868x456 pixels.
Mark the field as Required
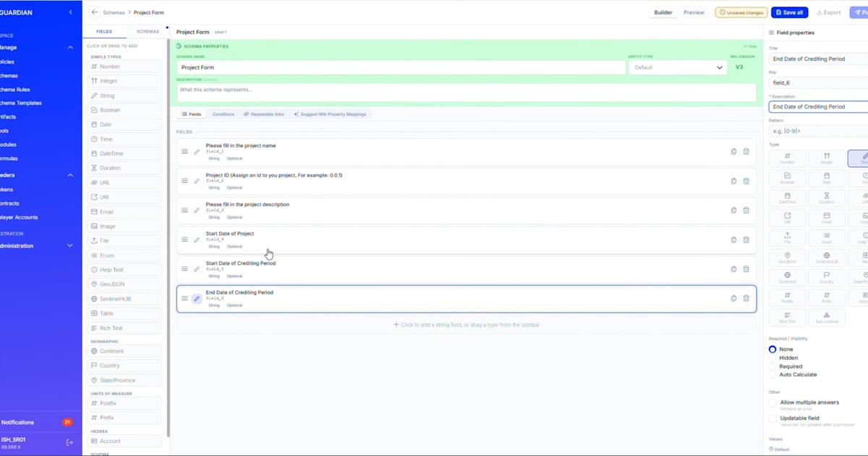pyautogui.click(x=773, y=366)
